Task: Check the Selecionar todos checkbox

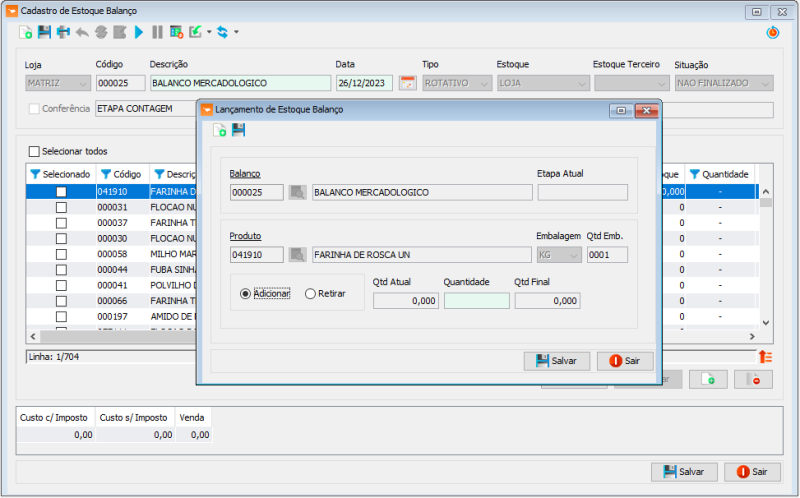Action: click(34, 152)
